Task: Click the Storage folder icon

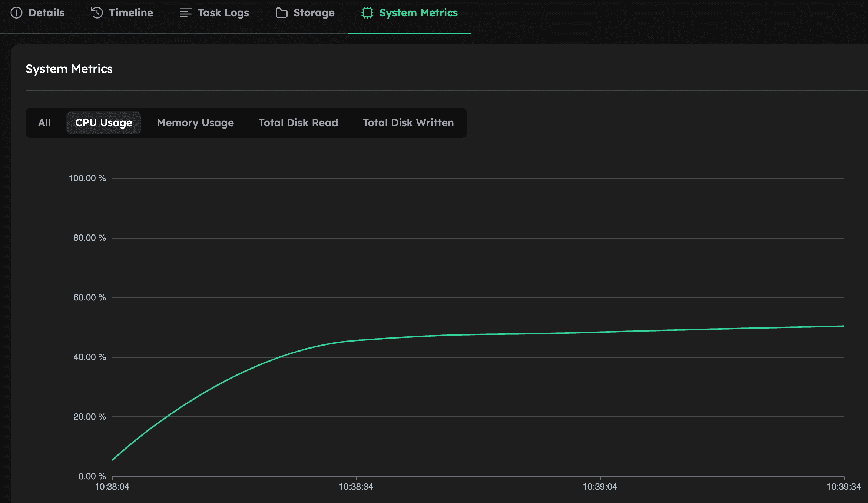Action: pos(281,13)
